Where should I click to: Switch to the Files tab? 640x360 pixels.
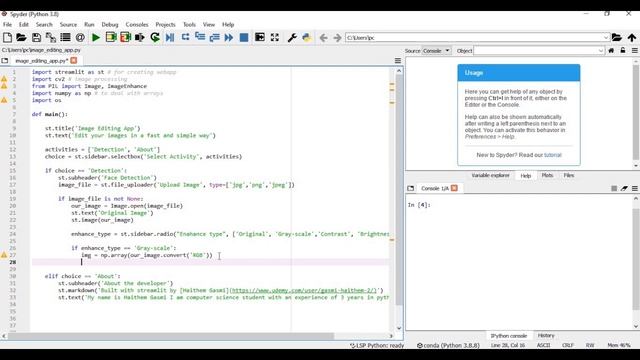pos(569,176)
